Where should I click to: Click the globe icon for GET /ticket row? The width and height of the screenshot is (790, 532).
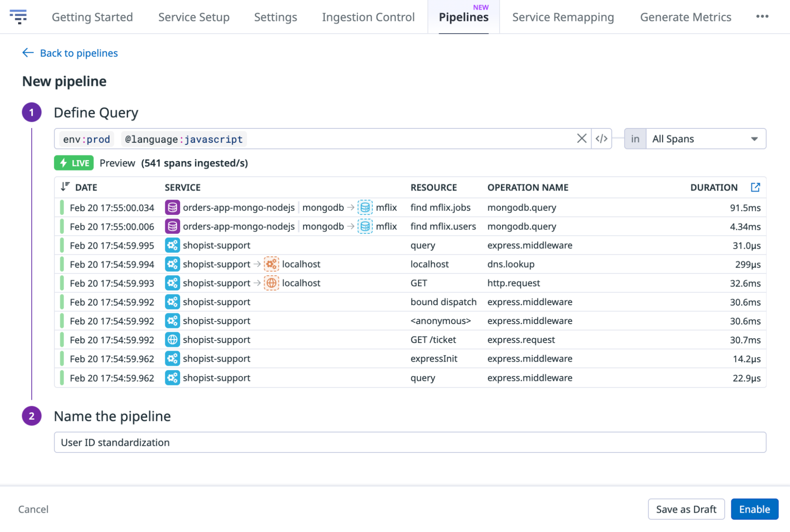click(x=172, y=340)
